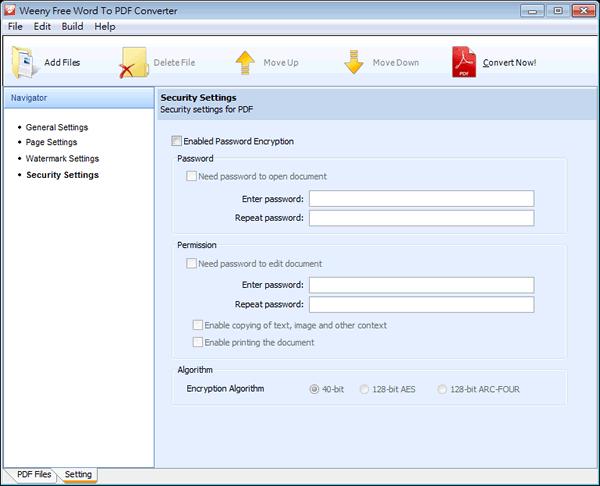Open Watermark Settings in the Navigator
This screenshot has width=600, height=486.
pos(62,158)
